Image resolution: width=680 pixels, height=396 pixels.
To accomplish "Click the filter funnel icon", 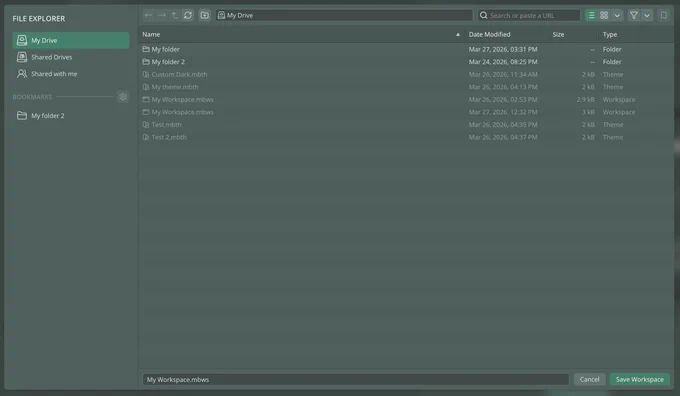I will 634,16.
